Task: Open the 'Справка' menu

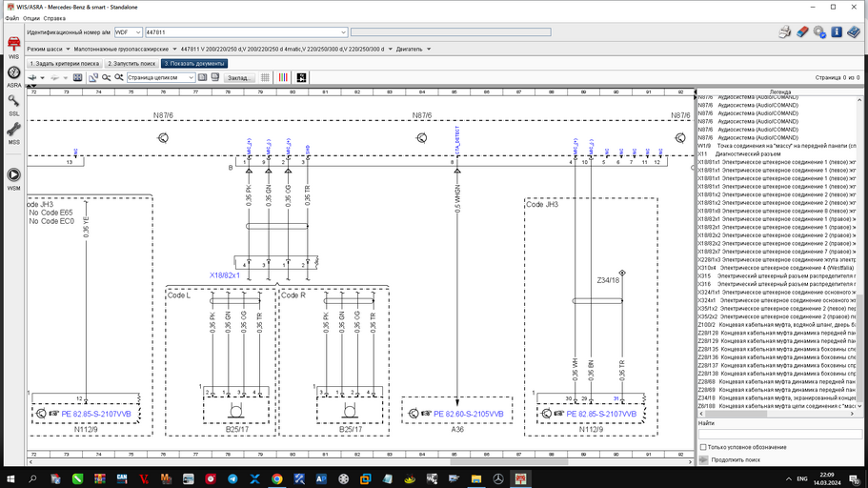Action: coord(54,18)
